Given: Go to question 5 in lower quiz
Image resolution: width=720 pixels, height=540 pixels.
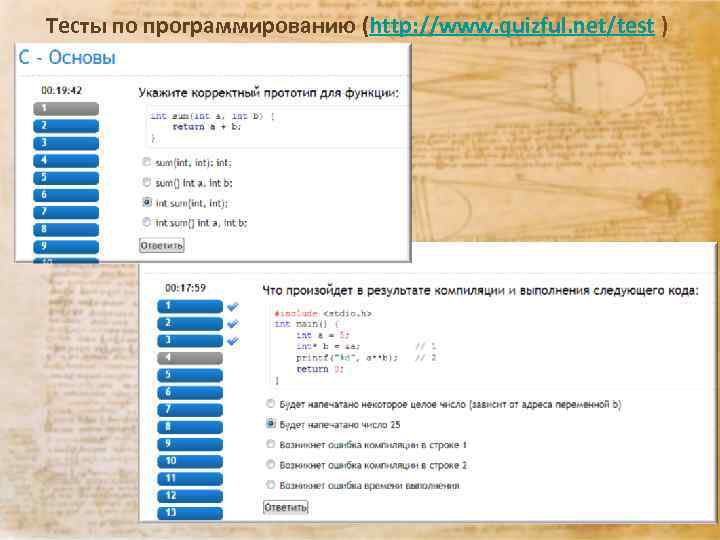Looking at the screenshot, I should 190,375.
